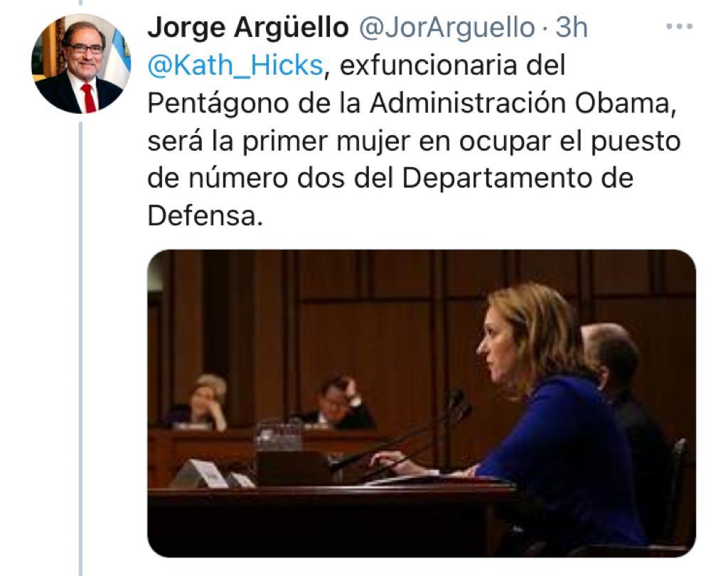Click the vertical thread line below the avatar
The width and height of the screenshot is (728, 576).
80,348
